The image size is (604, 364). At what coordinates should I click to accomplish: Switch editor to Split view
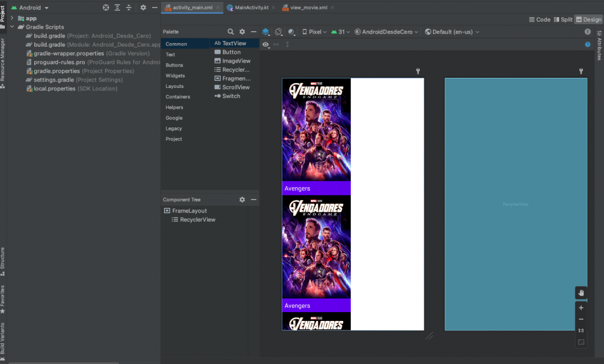tap(563, 19)
